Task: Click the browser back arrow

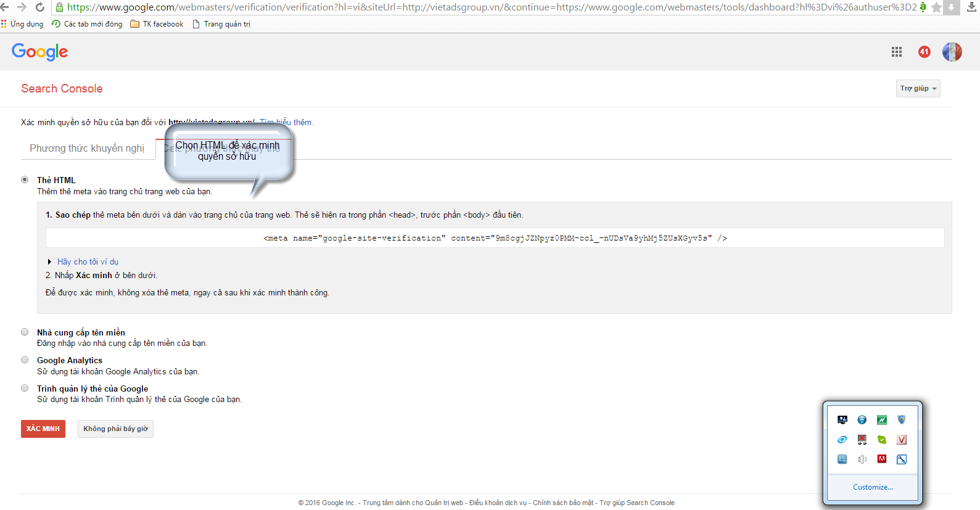Action: pos(4,7)
